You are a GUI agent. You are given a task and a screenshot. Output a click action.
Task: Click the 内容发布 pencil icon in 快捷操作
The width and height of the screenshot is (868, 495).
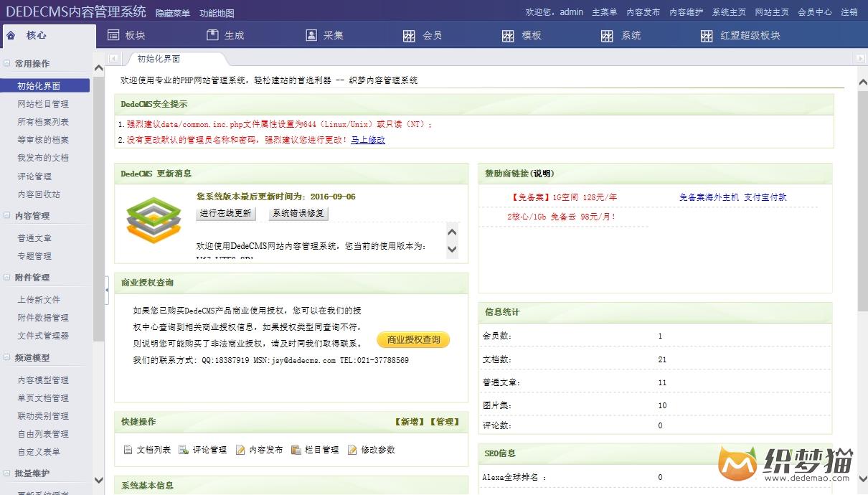click(240, 450)
